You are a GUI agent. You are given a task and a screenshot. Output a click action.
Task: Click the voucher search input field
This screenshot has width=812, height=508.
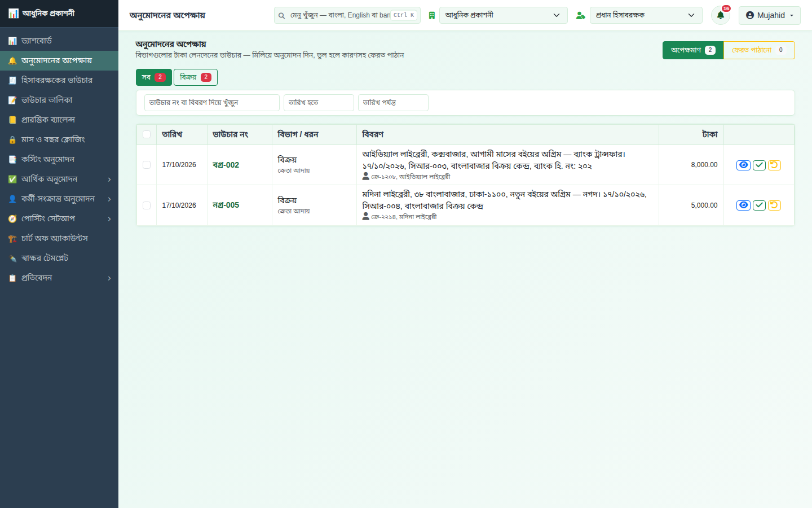click(212, 103)
